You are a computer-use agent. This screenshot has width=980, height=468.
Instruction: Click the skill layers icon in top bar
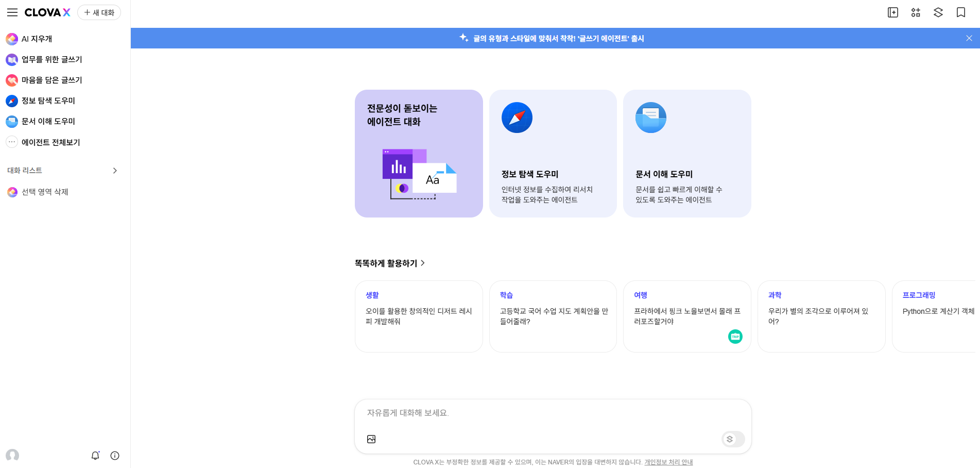(x=938, y=12)
